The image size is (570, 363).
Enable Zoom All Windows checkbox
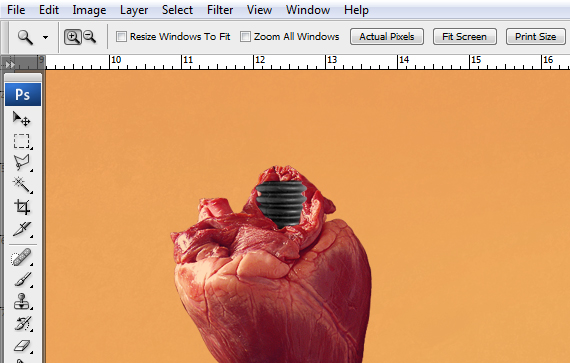(245, 36)
